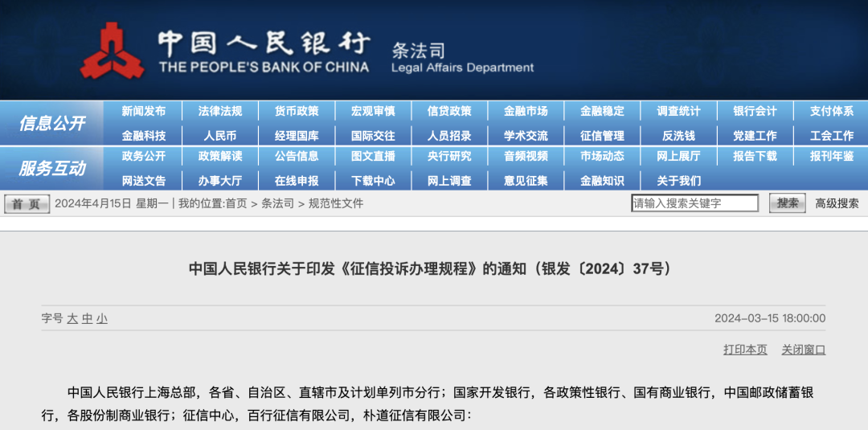Open 报告下载 link
Viewport: 868px width, 430px height.
[x=755, y=156]
